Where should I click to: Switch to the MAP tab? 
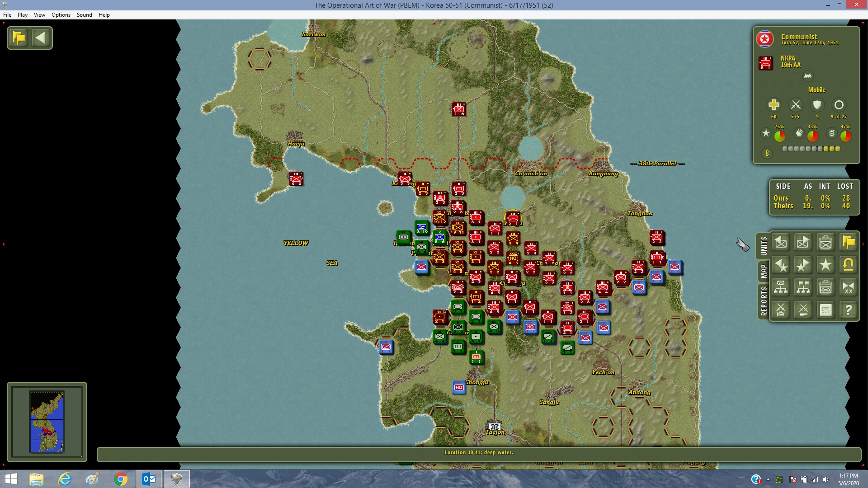(764, 271)
